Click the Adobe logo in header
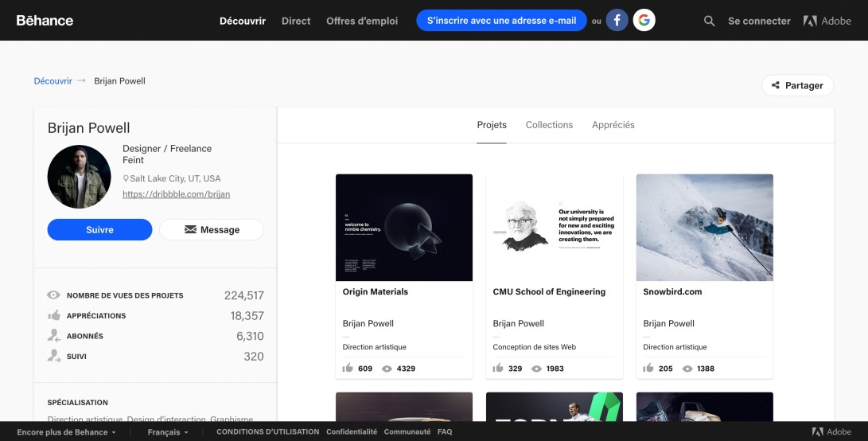This screenshot has height=441, width=868. [x=827, y=21]
